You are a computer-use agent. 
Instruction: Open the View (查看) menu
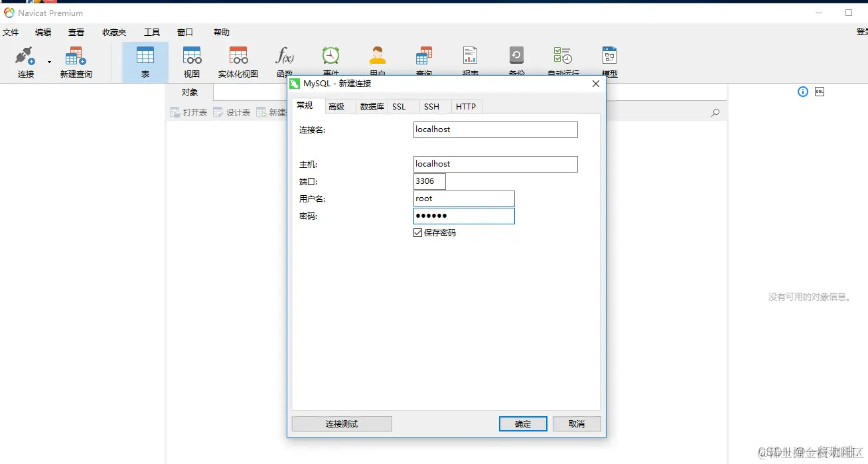(76, 32)
